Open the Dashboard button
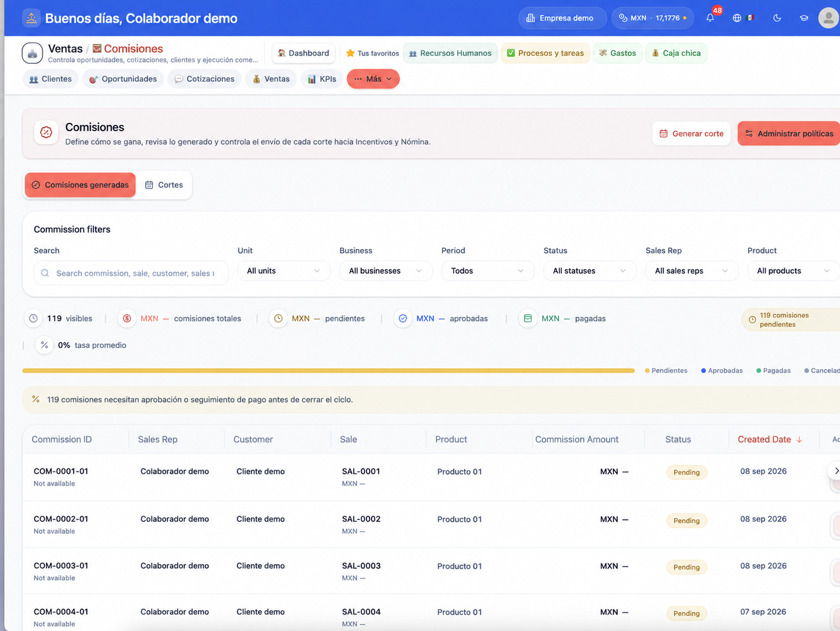This screenshot has width=840, height=631. click(303, 53)
